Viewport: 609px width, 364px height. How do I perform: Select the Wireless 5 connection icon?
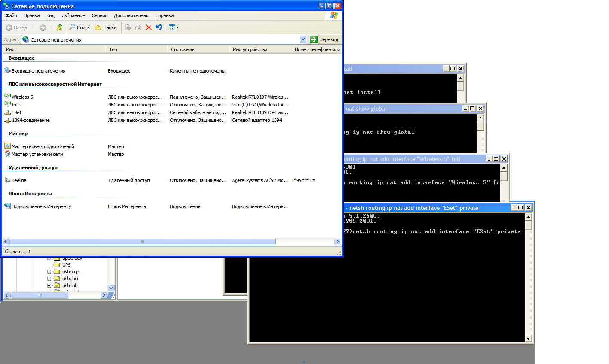8,97
